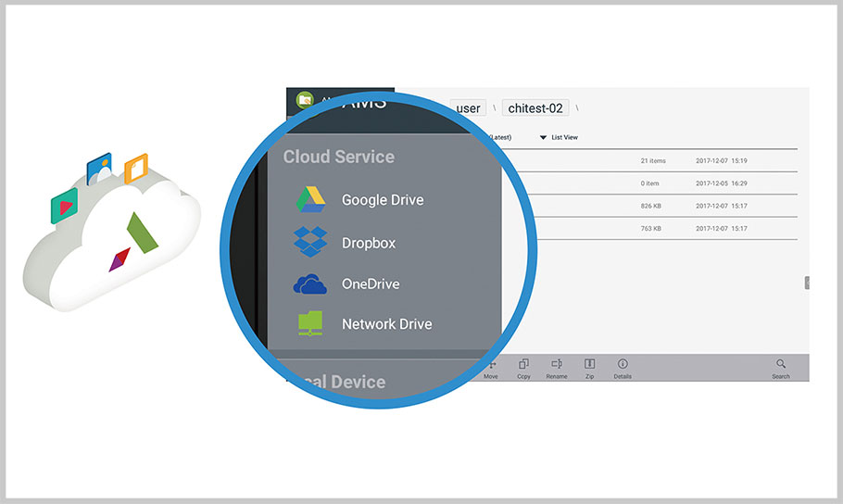Copy selected file using Copy icon
The image size is (843, 504).
pos(523,369)
